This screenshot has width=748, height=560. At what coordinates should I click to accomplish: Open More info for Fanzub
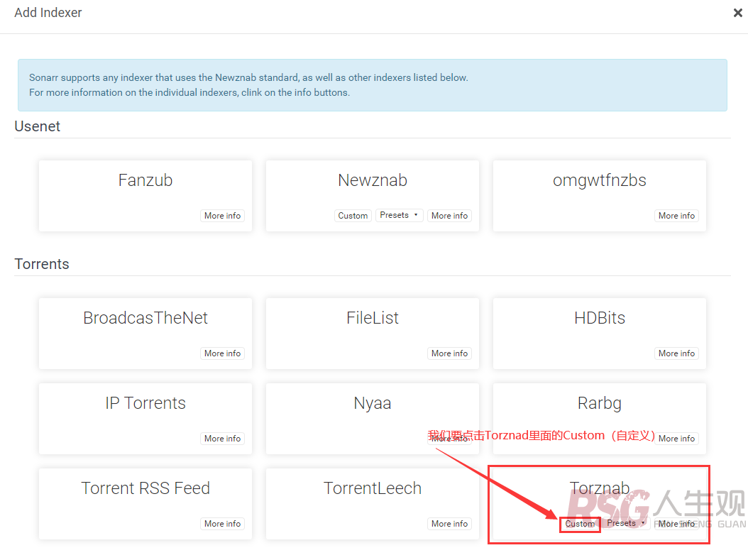click(x=222, y=216)
